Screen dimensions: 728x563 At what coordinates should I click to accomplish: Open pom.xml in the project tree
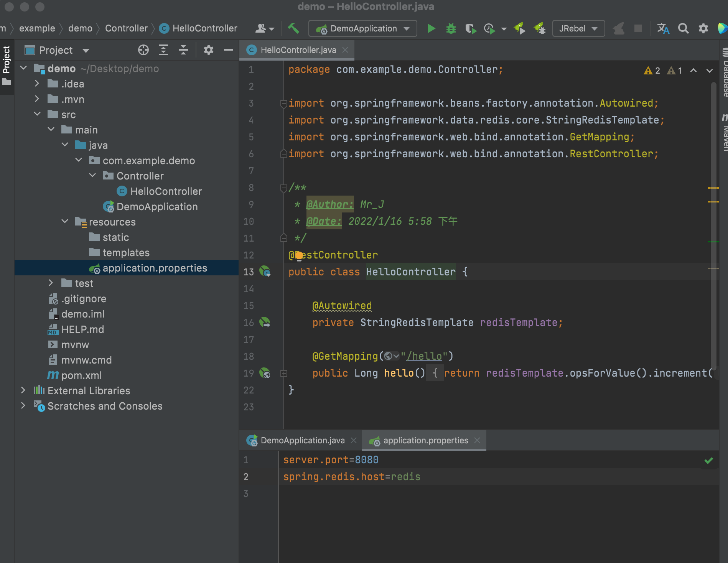(x=81, y=375)
